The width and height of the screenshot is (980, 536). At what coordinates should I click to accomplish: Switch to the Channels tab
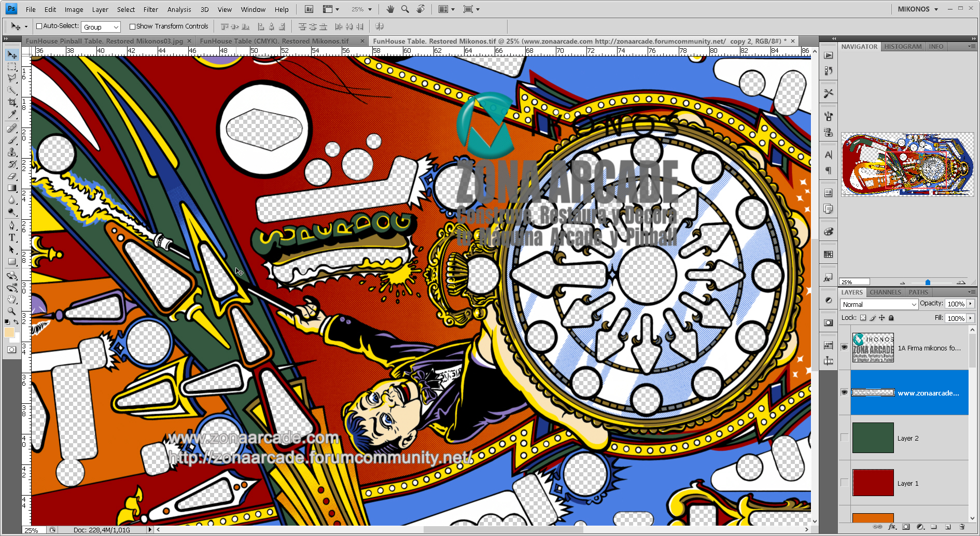coord(885,292)
